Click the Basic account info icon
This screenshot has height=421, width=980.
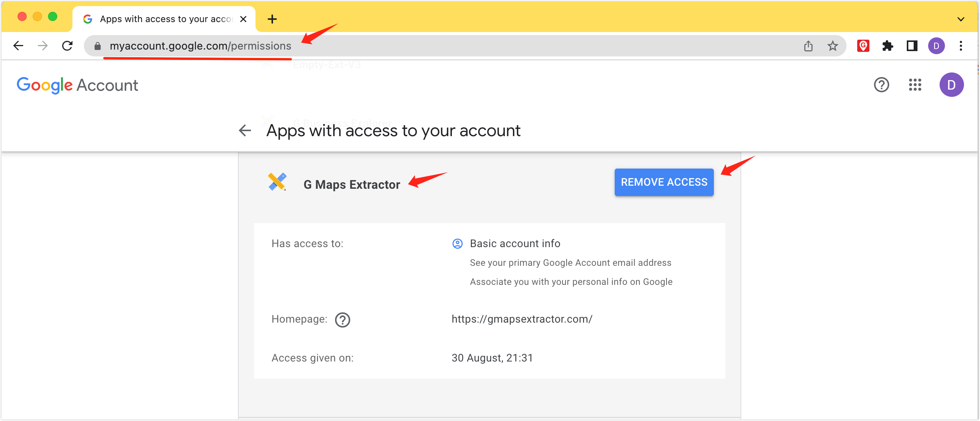point(457,244)
